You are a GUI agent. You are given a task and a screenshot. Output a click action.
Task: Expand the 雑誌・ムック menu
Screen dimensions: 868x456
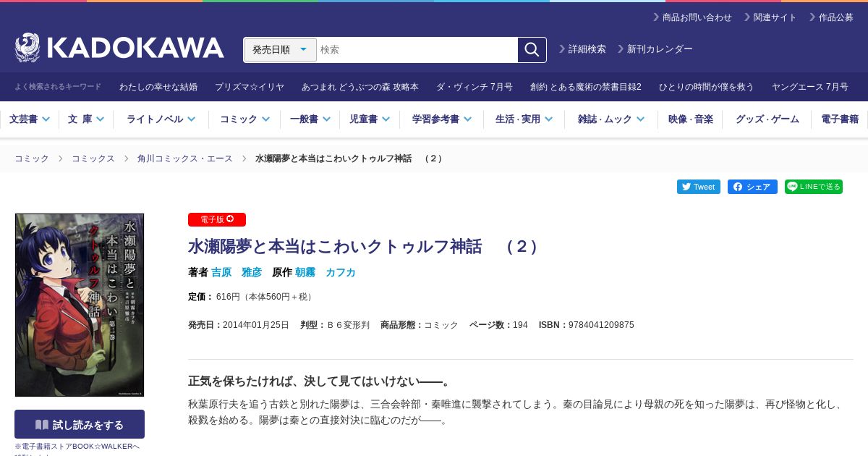tap(611, 119)
